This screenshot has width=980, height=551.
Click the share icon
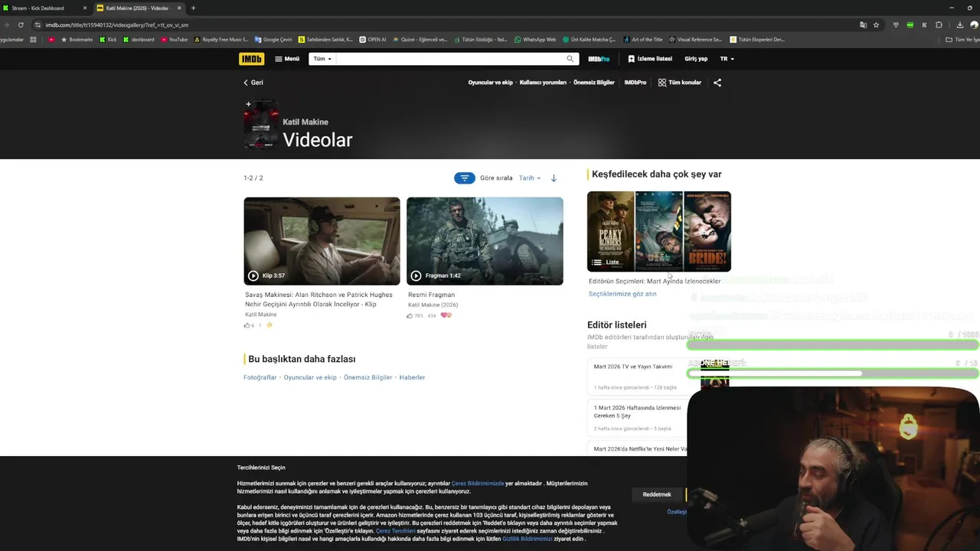[x=717, y=83]
